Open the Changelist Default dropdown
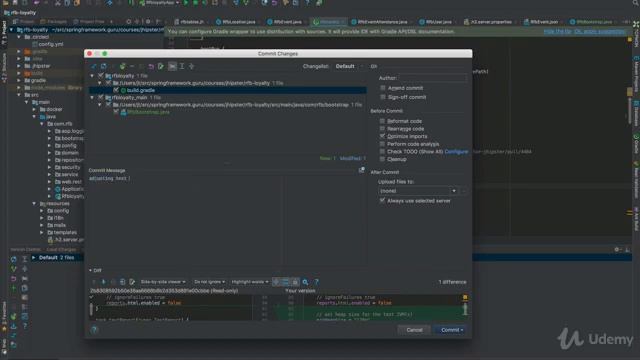 coord(349,66)
